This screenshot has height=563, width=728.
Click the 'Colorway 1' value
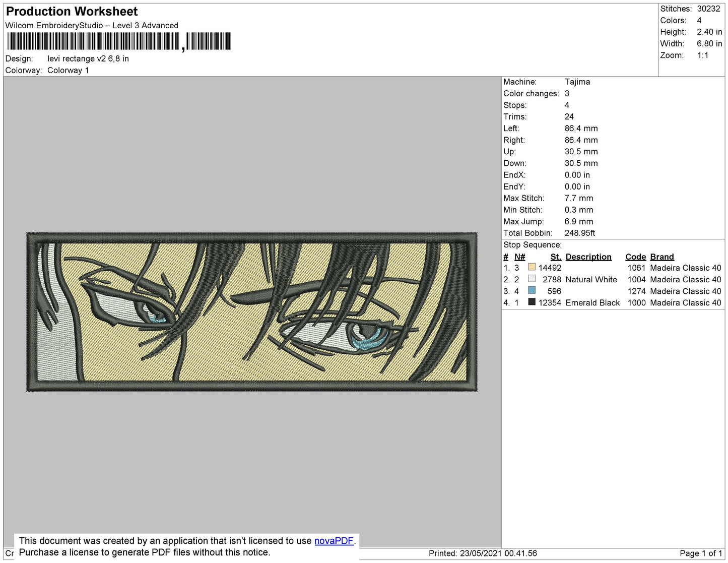click(68, 71)
